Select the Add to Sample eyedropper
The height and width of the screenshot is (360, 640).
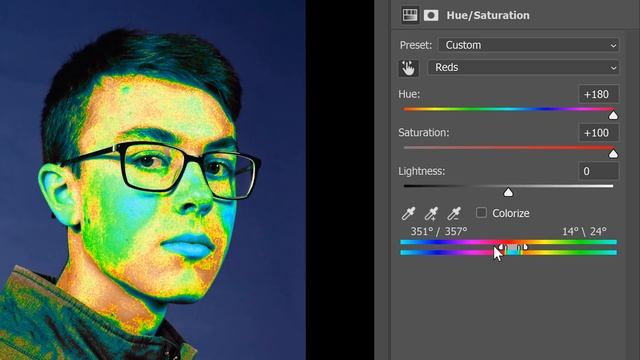pyautogui.click(x=431, y=213)
